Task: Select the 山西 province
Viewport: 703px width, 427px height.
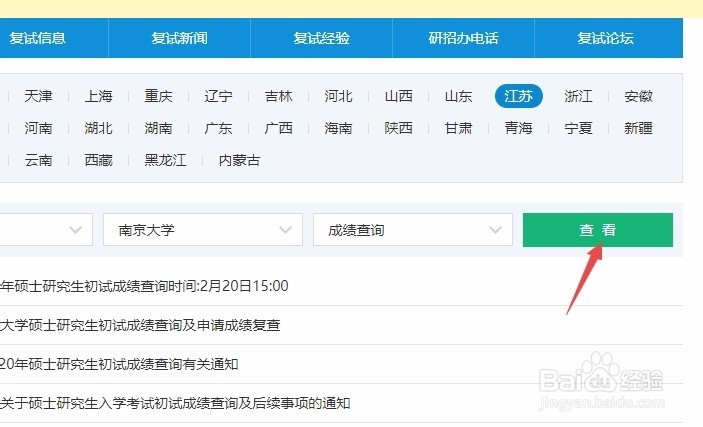Action: (x=399, y=96)
